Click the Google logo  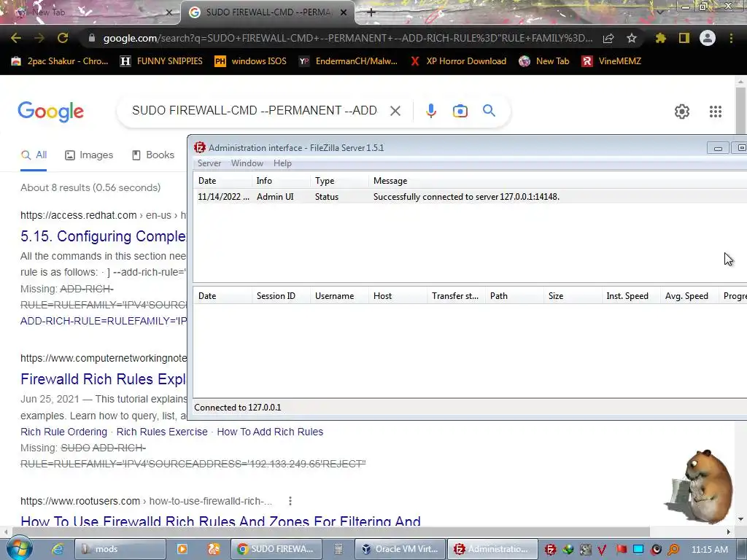click(x=51, y=112)
